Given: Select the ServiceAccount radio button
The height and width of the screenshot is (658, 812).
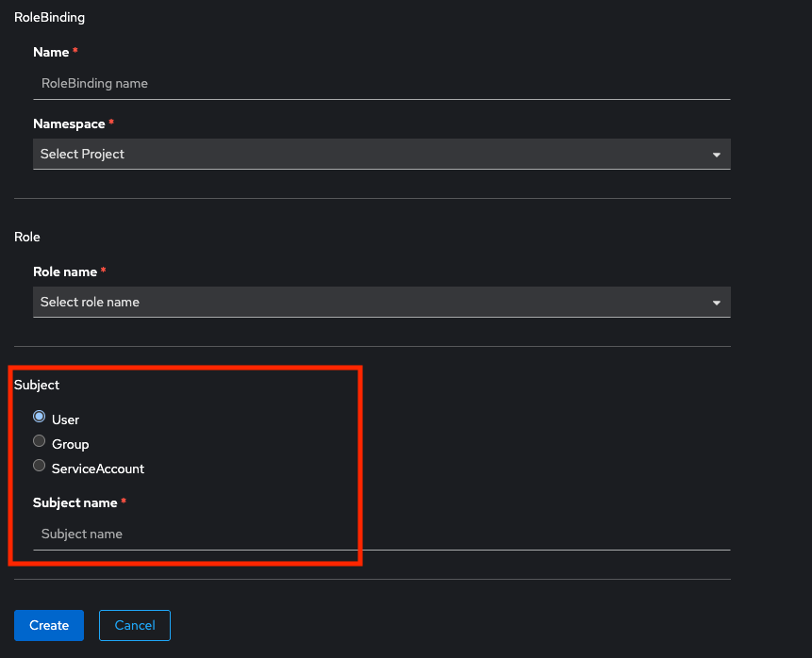Looking at the screenshot, I should (40, 466).
